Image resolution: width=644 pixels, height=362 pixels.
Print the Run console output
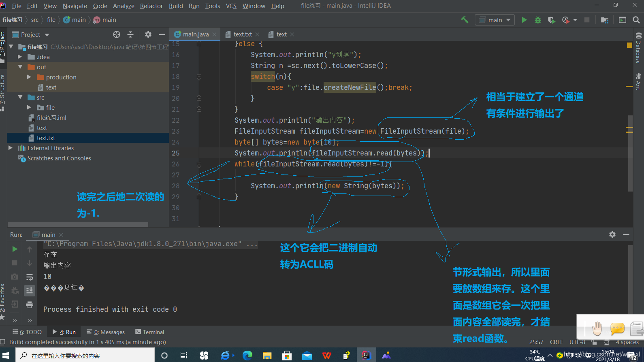[x=30, y=305]
